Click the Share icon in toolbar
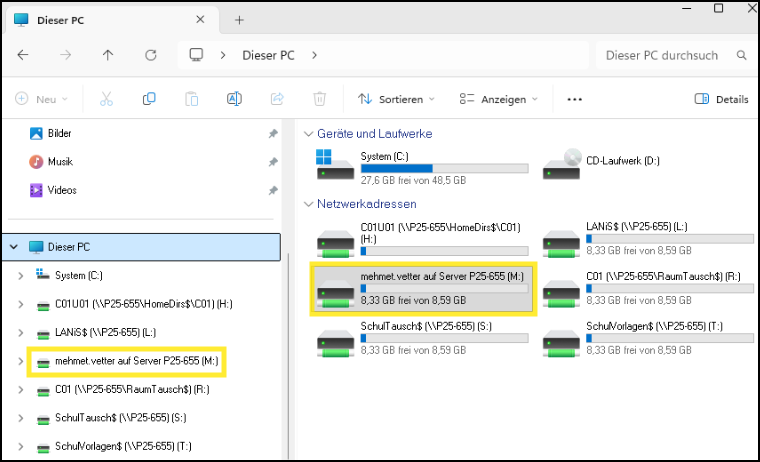760x462 pixels. 277,99
